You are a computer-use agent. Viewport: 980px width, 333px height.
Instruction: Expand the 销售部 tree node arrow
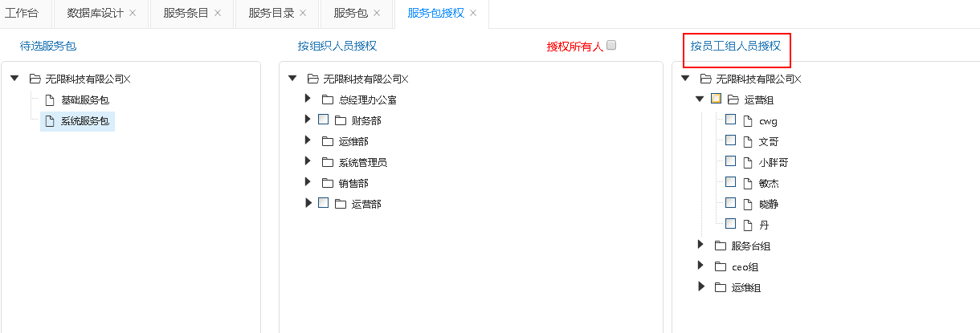pos(308,182)
